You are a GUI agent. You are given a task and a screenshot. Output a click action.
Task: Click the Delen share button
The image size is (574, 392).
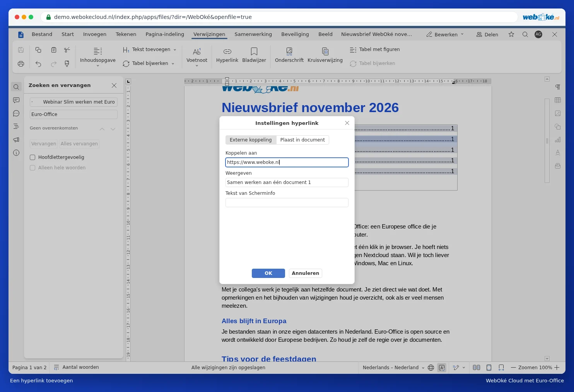click(487, 34)
